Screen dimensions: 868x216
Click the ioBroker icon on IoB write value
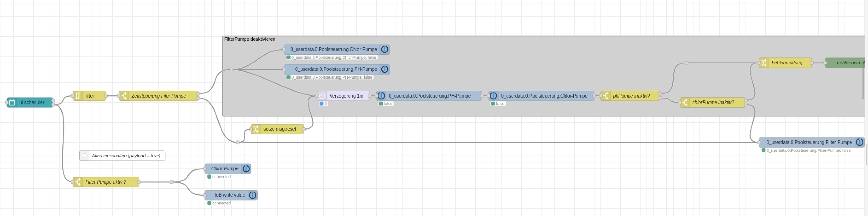point(253,195)
